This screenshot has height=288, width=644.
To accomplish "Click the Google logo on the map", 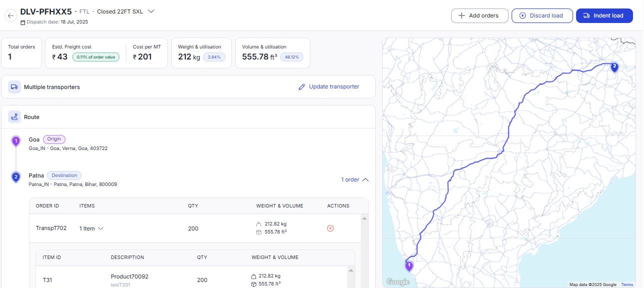I will point(398,282).
